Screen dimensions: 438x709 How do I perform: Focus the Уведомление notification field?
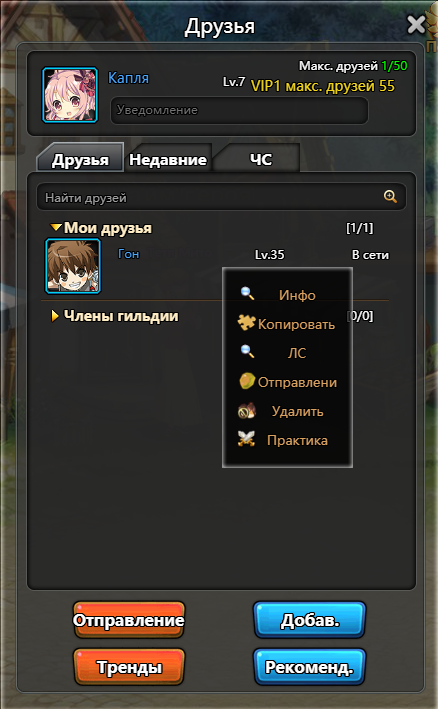click(x=239, y=110)
